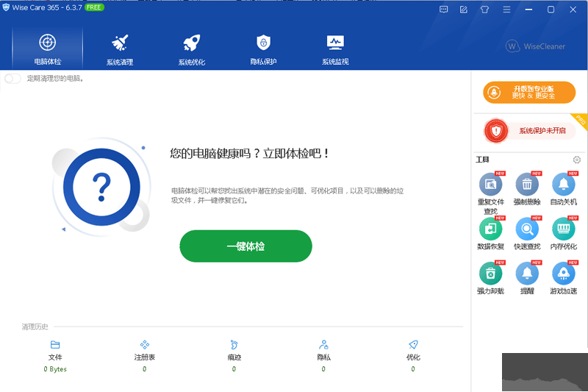
Task: Click the Wise Care 365 shield icon
Action: pyautogui.click(x=6, y=7)
